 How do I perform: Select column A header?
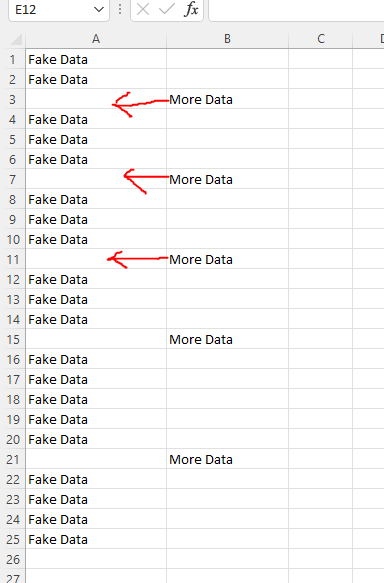[96, 39]
